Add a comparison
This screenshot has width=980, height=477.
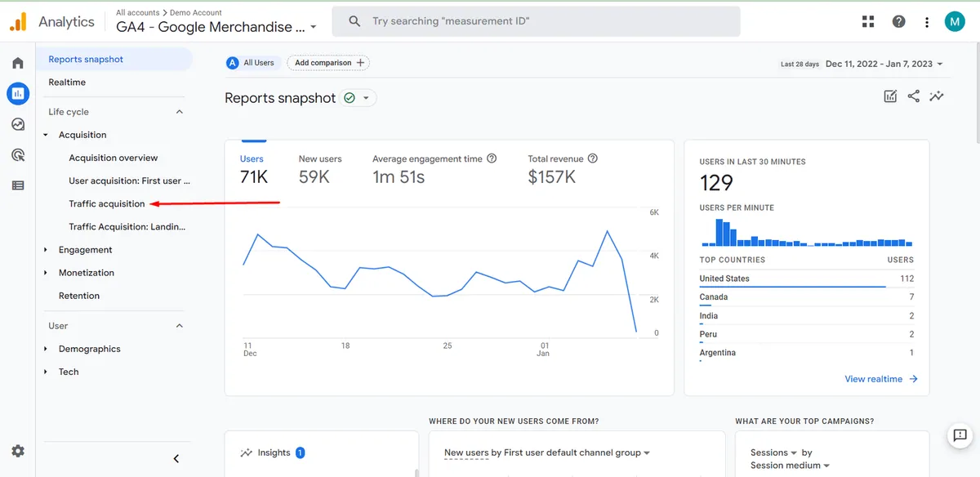point(328,63)
